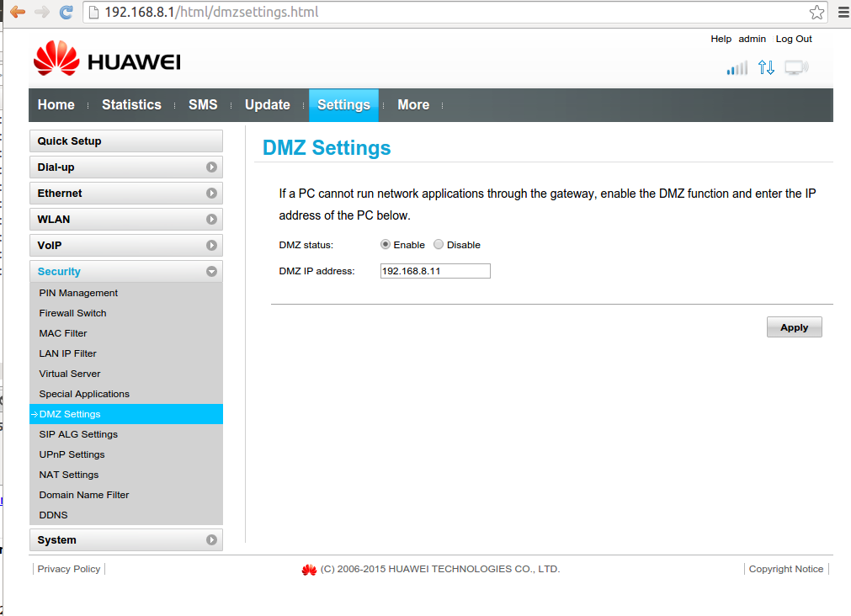Screen dimensions: 851x616
Task: Click the DMZ IP address field
Action: pos(435,271)
